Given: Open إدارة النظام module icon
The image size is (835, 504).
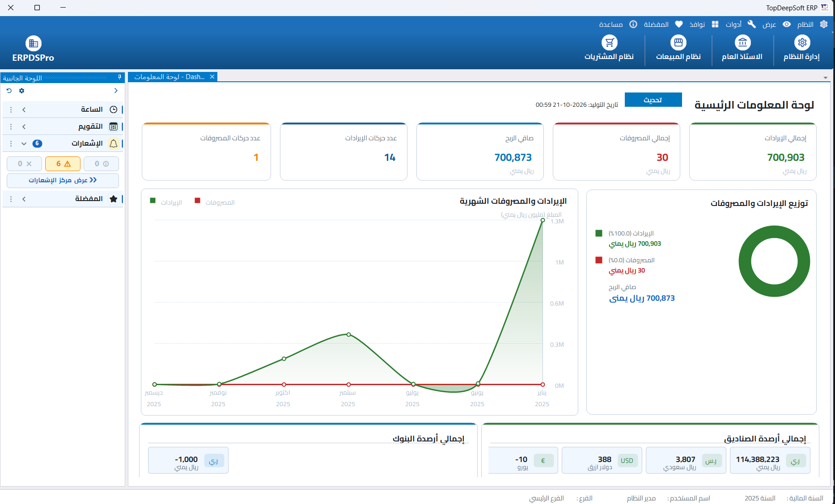Looking at the screenshot, I should (x=802, y=42).
